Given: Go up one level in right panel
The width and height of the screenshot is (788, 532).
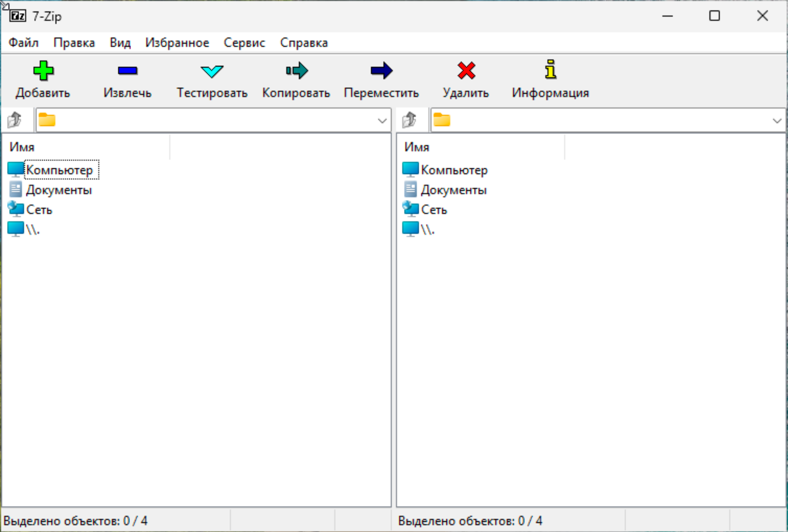Looking at the screenshot, I should [409, 120].
